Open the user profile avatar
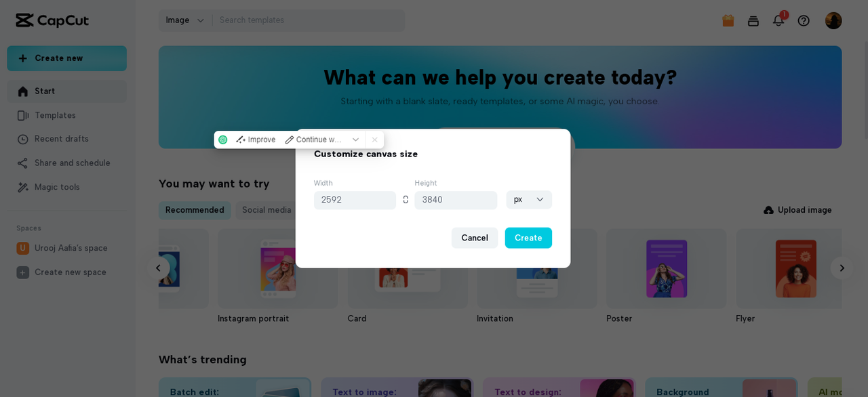Viewport: 868px width, 397px height. tap(833, 20)
